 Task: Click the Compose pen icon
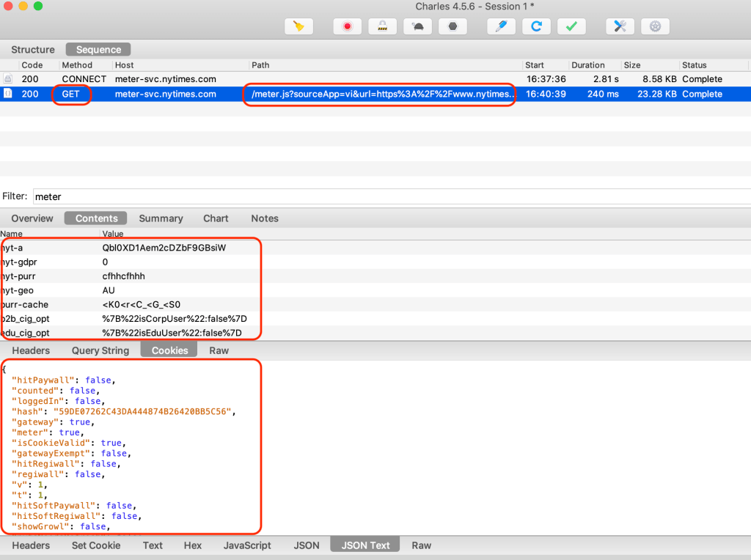point(501,26)
